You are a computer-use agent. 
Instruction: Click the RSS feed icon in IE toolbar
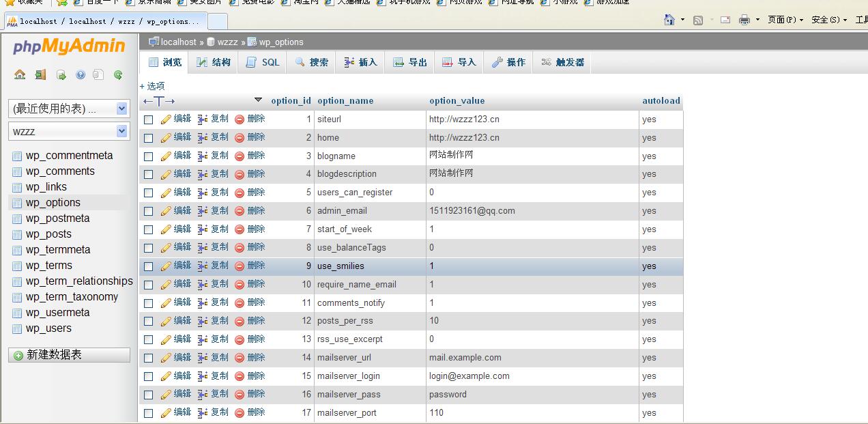tap(698, 20)
